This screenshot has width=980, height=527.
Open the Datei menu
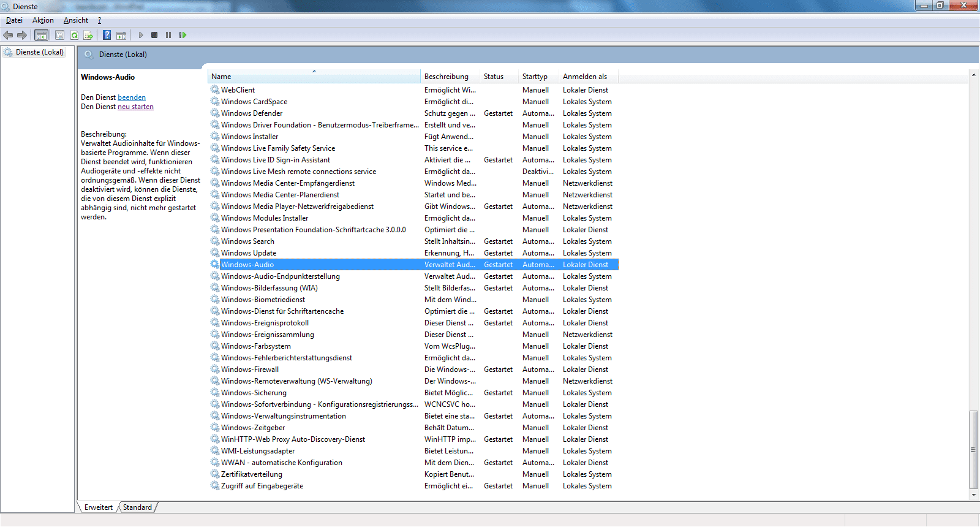tap(14, 20)
